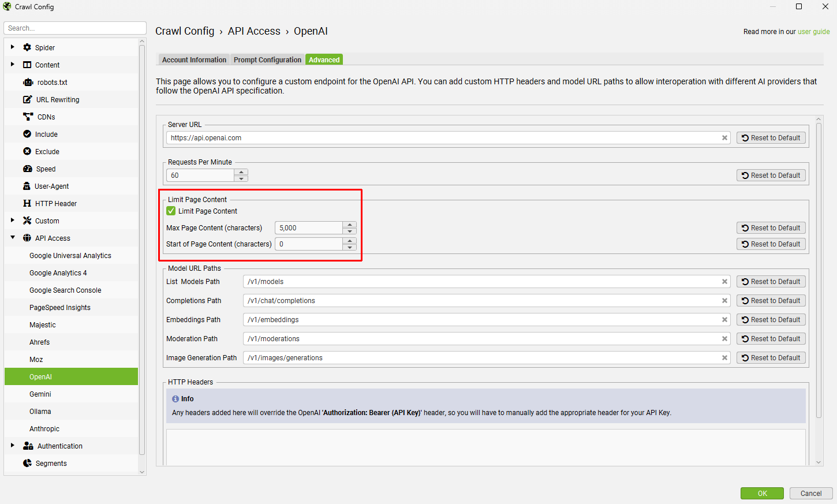The height and width of the screenshot is (504, 837).
Task: Click the HTTP Header H icon
Action: click(27, 203)
